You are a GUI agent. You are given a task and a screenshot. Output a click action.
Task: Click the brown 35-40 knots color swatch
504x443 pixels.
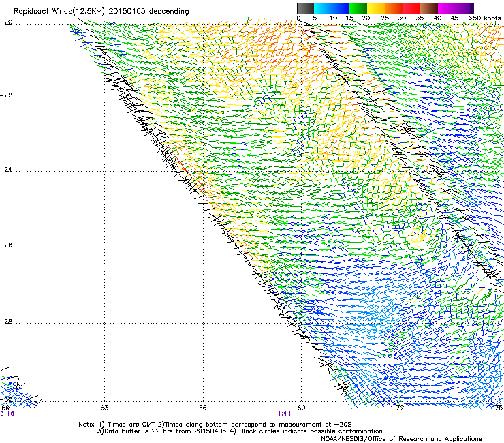click(x=429, y=8)
